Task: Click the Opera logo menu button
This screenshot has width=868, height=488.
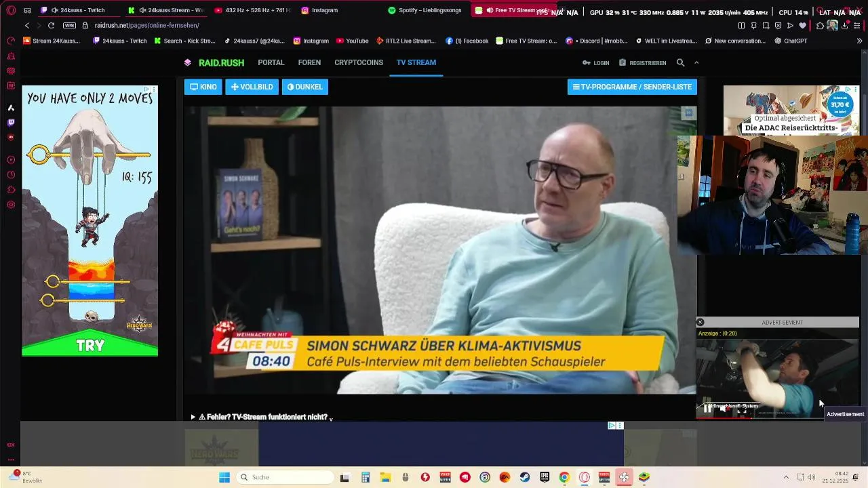Action: click(x=10, y=10)
